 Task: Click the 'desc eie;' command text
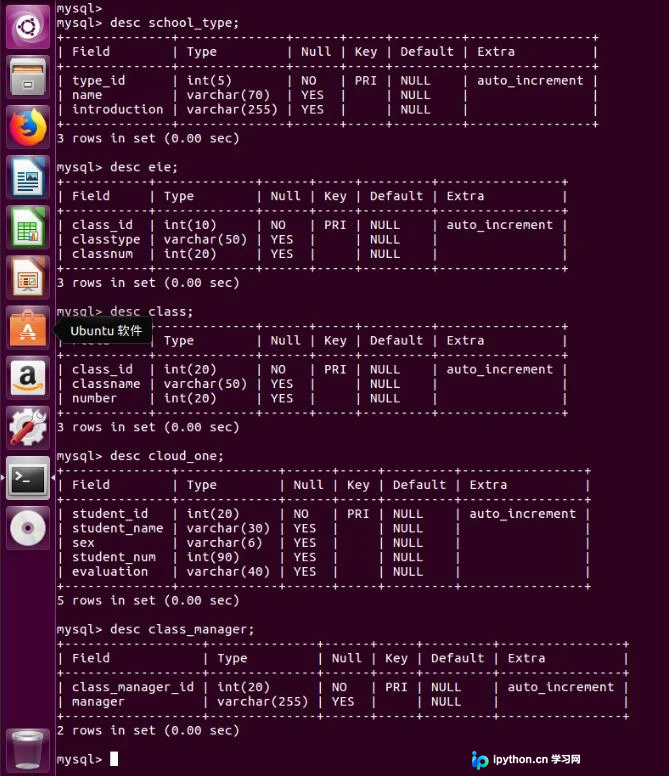(143, 167)
